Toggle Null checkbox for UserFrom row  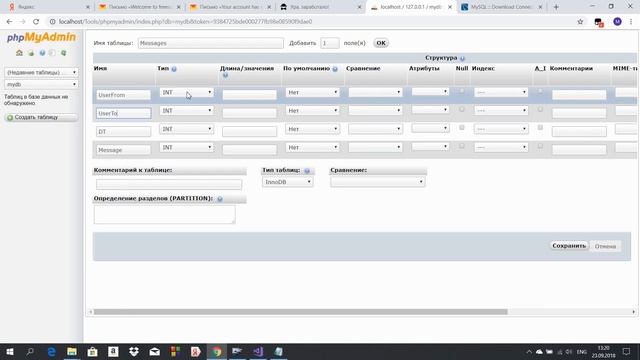462,91
